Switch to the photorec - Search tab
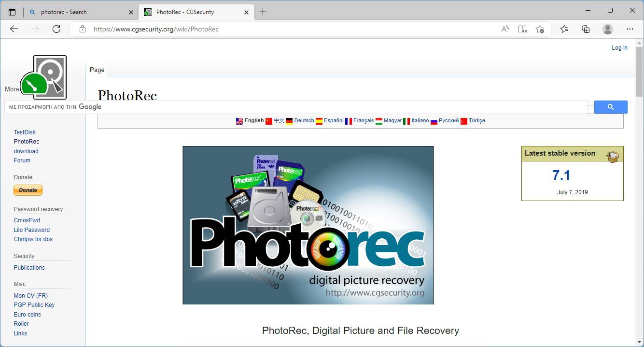Screen dimensions: 644x347 81,12
